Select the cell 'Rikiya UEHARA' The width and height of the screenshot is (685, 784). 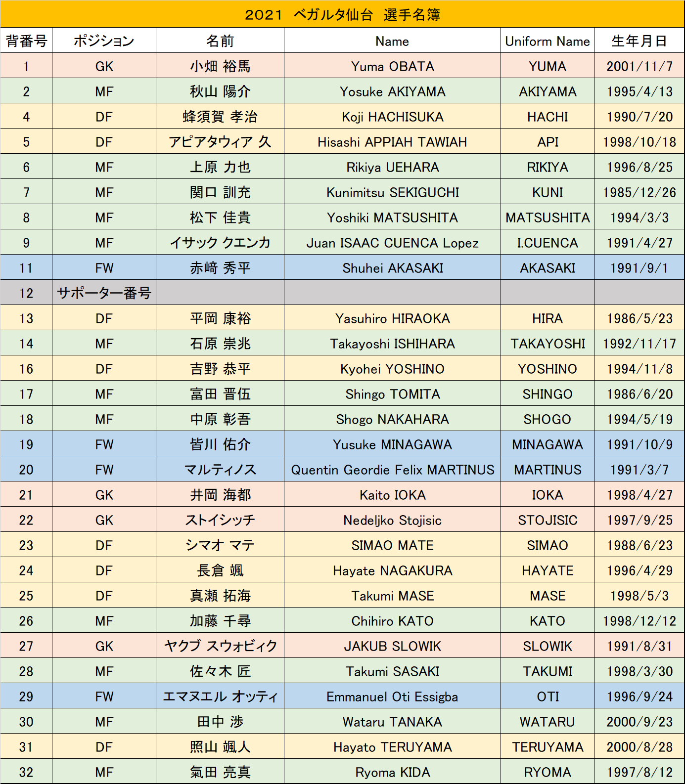[392, 167]
